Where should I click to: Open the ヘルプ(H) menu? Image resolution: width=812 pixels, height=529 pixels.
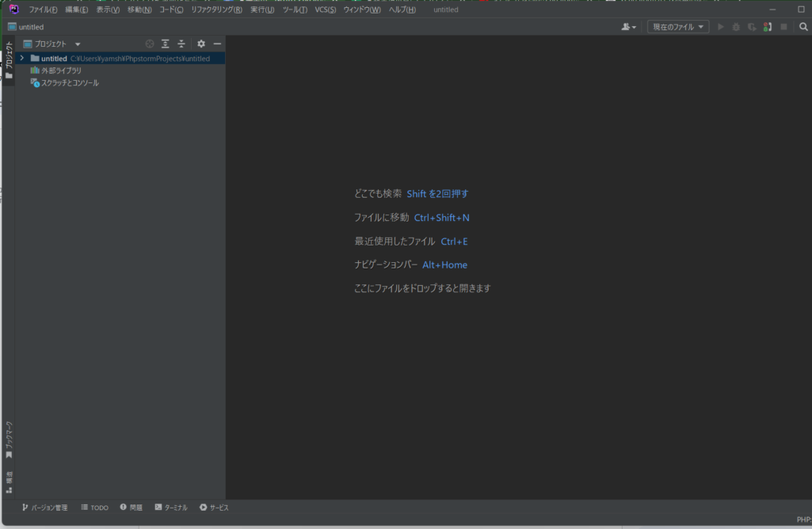tap(402, 10)
